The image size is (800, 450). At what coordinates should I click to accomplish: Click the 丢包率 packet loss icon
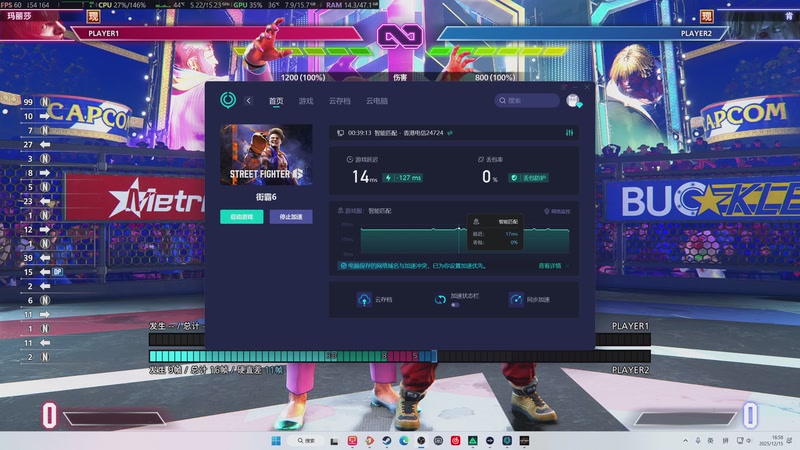tap(481, 159)
